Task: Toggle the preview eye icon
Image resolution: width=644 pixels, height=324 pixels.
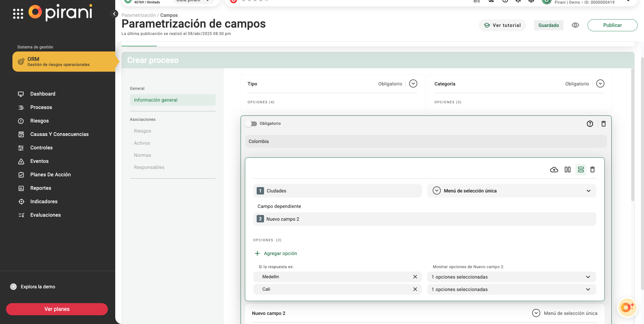Action: pyautogui.click(x=575, y=25)
